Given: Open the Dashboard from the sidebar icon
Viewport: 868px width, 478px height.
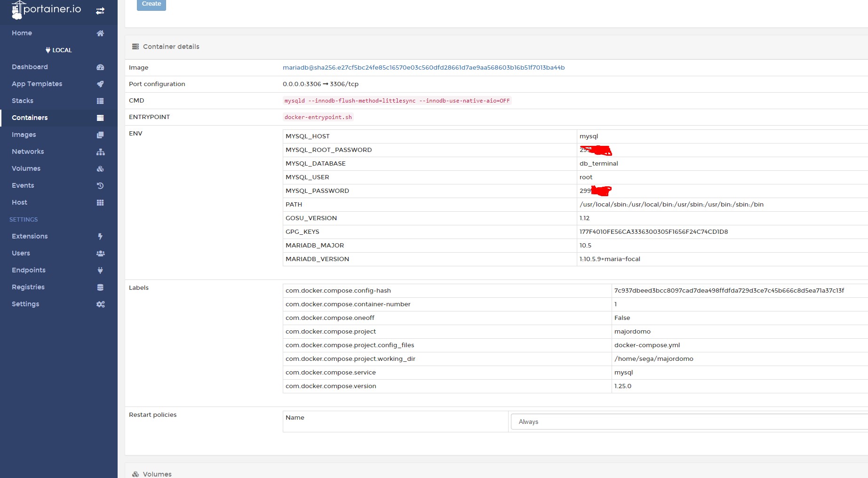Looking at the screenshot, I should (100, 67).
